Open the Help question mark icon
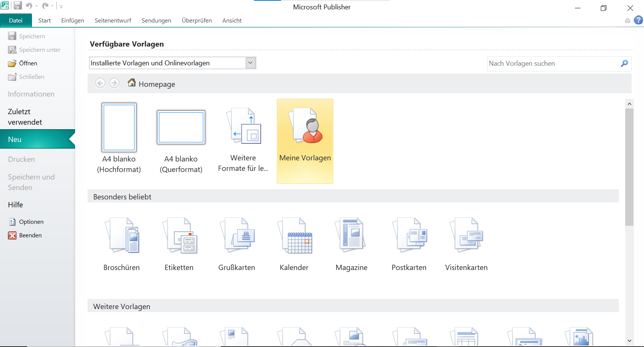 pyautogui.click(x=638, y=20)
